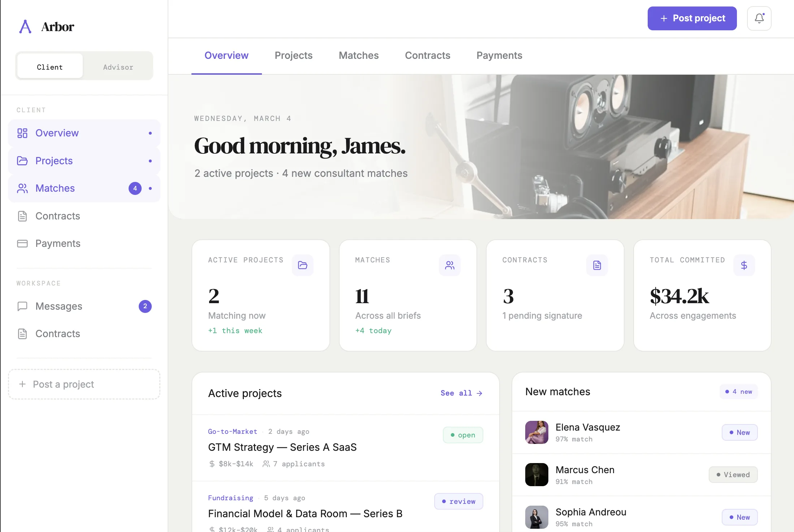Select the Overview grid icon in sidebar
794x532 pixels.
[x=22, y=133]
